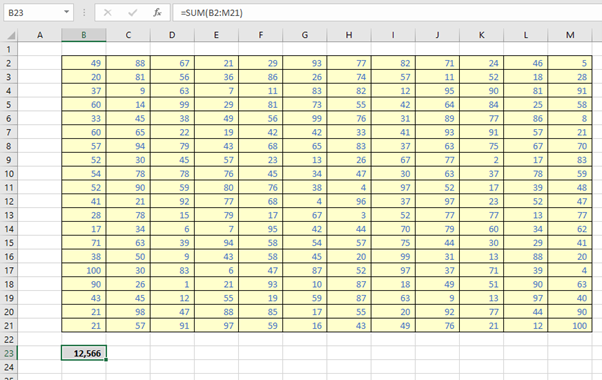Screen dimensions: 602x380
Task: Select row 10 header
Action: click(x=9, y=173)
